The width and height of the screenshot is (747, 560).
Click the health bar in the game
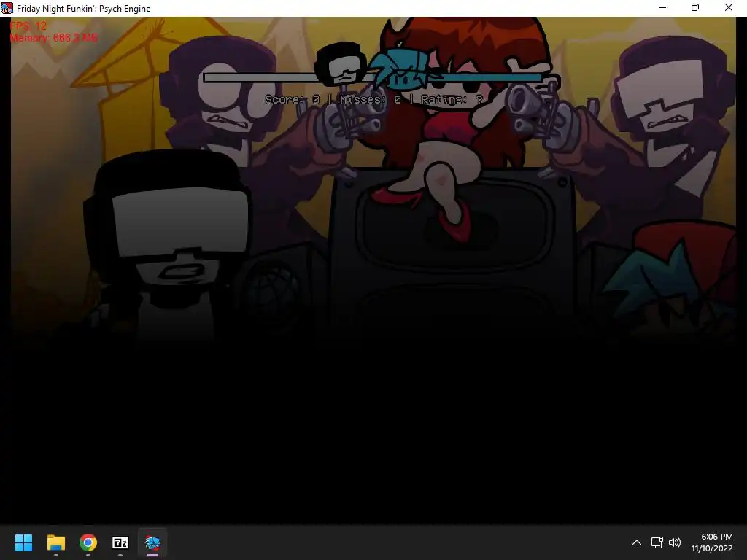point(373,77)
